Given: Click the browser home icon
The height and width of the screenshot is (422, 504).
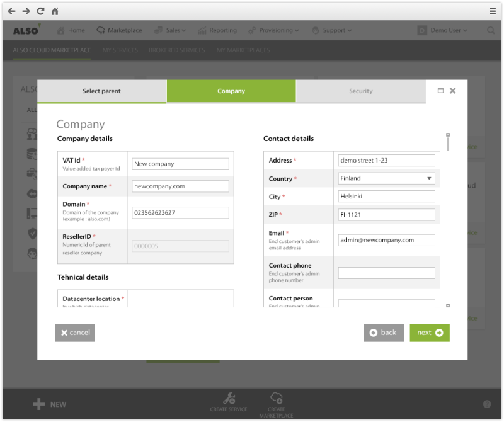Looking at the screenshot, I should click(55, 11).
